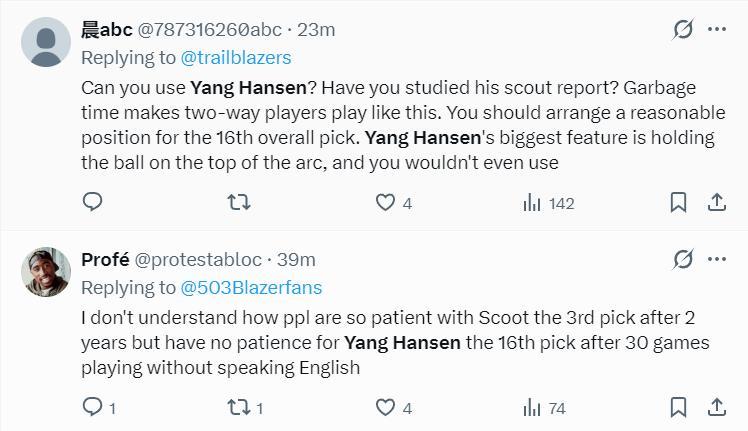Repost Profé's tweet
This screenshot has height=431, width=748.
pyautogui.click(x=239, y=407)
